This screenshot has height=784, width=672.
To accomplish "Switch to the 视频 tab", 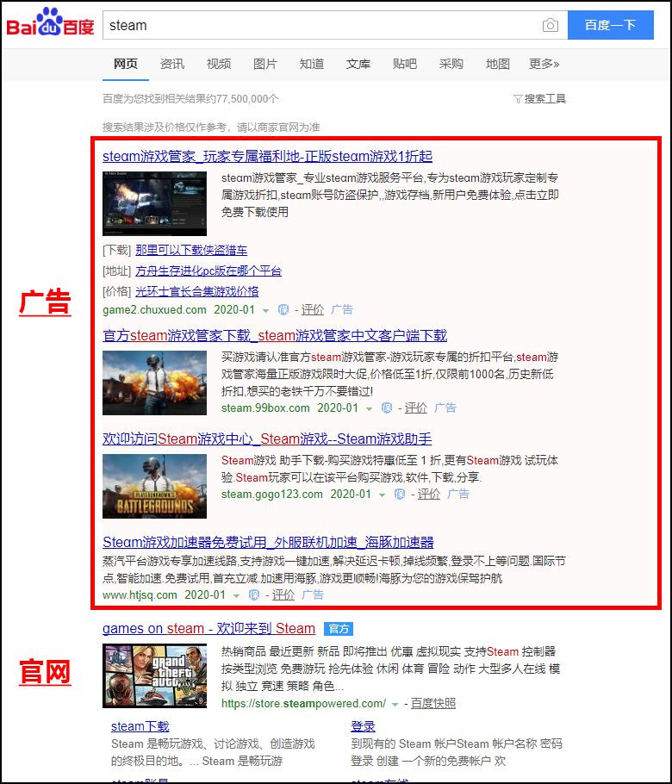I will 219,64.
